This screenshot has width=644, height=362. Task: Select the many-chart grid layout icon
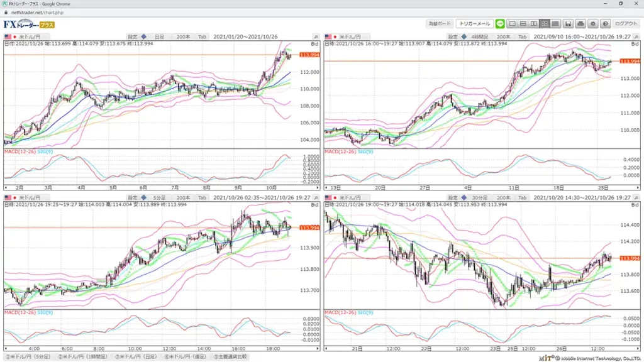555,24
